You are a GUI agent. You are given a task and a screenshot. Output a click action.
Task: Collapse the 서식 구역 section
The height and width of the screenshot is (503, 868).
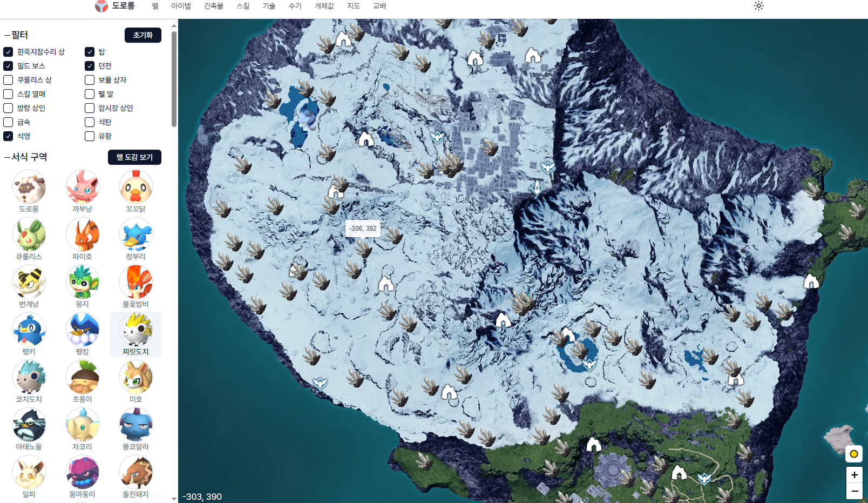(26, 157)
